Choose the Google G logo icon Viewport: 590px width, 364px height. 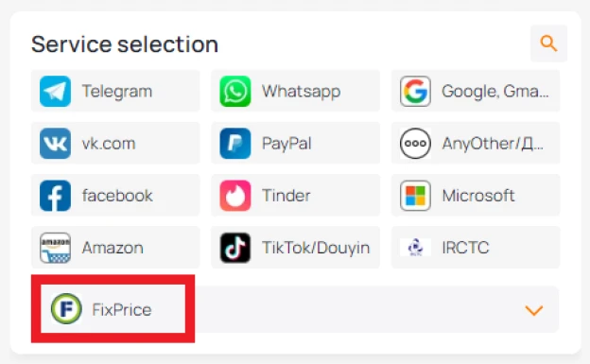[415, 91]
